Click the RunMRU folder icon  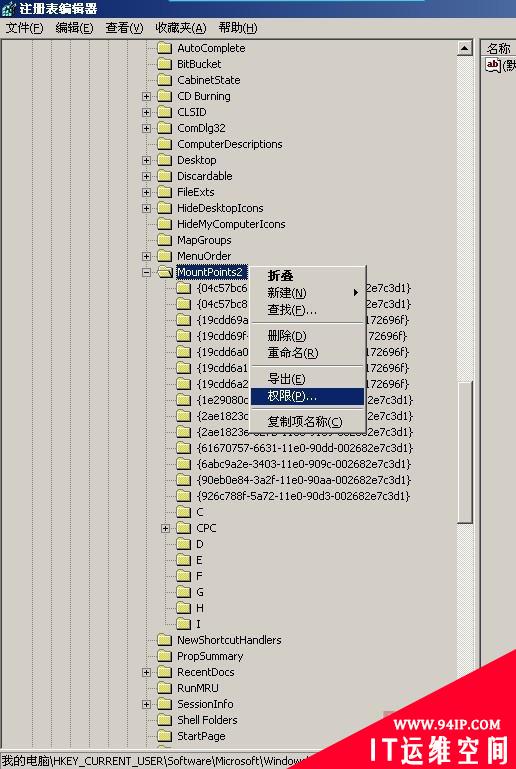point(164,688)
